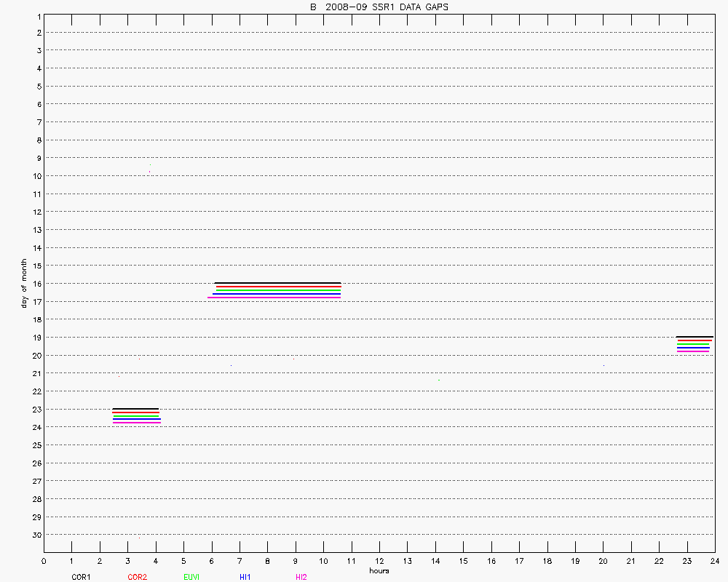Click the 'day of month' y-axis label
This screenshot has height=582, width=728.
click(x=24, y=283)
